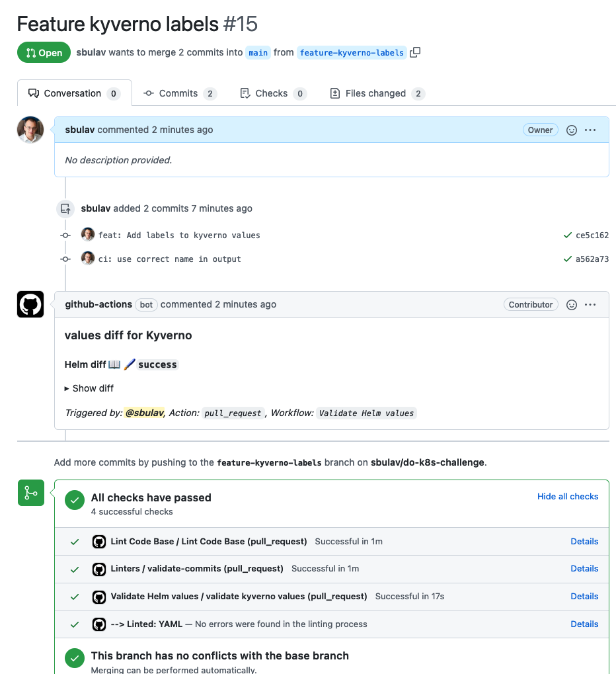The image size is (616, 674).
Task: Click GitHub logo icon on Linted: YAML row
Action: [99, 624]
